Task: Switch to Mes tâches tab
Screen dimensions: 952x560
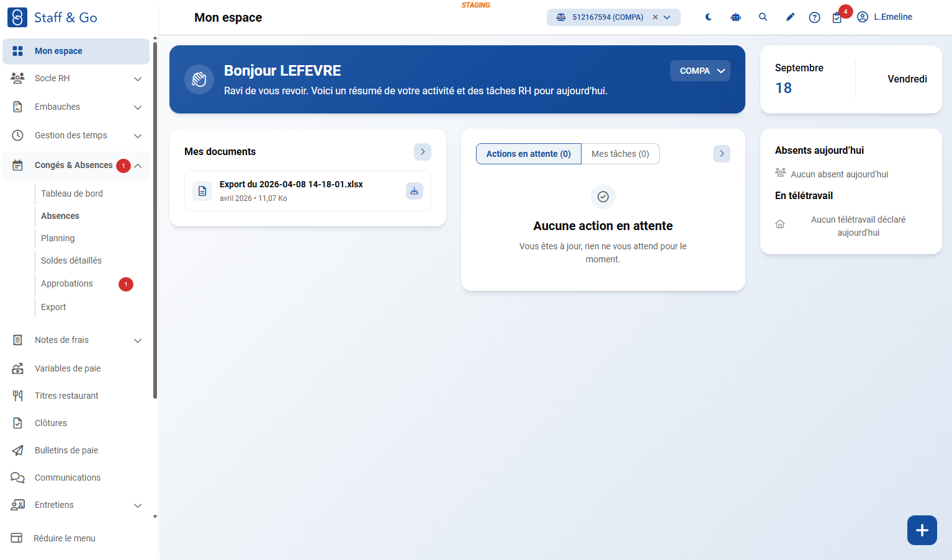Action: [x=620, y=154]
